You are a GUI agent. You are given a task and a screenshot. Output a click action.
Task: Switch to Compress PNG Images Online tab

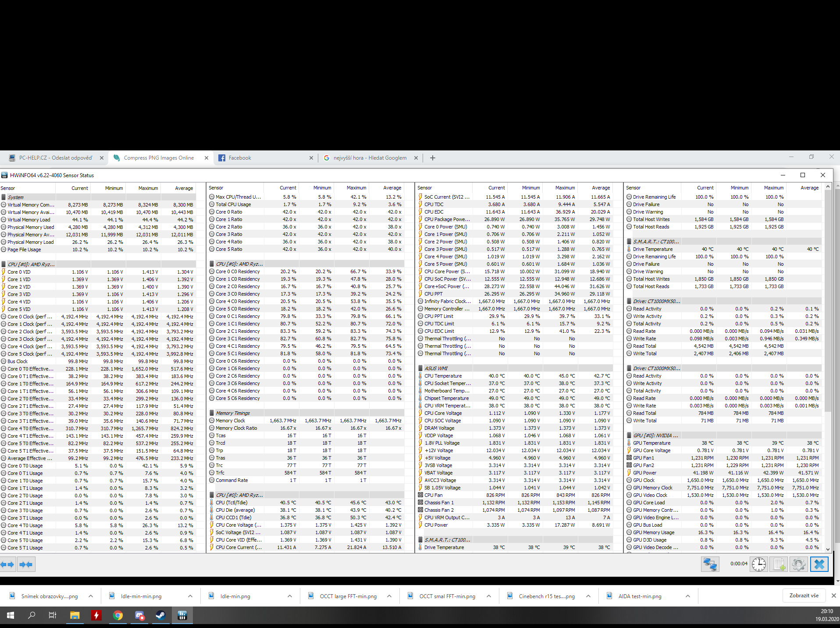pyautogui.click(x=159, y=158)
